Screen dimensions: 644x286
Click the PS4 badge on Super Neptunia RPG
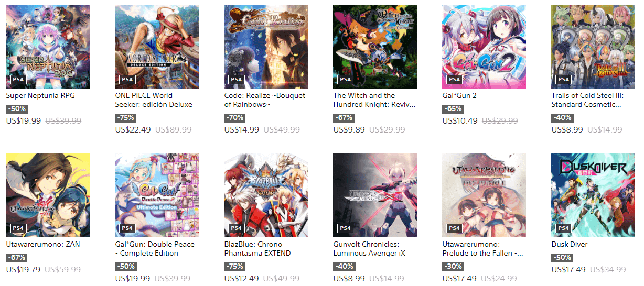[18, 80]
